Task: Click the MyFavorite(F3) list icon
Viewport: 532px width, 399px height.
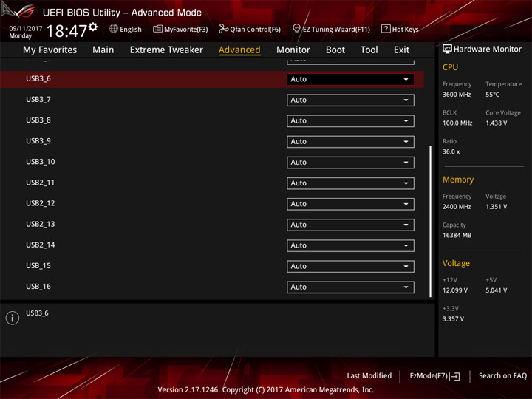Action: point(157,29)
